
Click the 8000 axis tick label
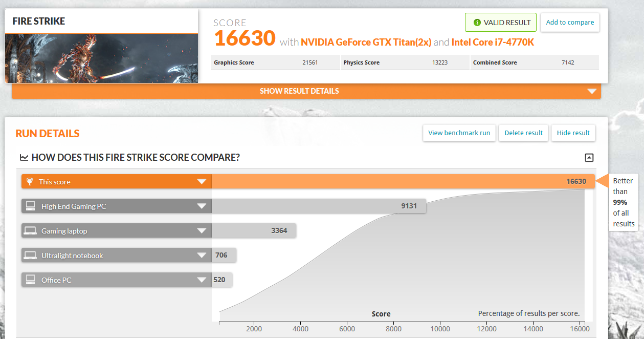click(393, 329)
